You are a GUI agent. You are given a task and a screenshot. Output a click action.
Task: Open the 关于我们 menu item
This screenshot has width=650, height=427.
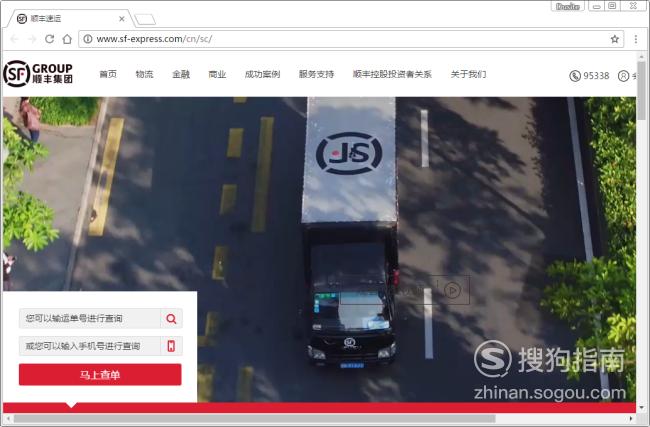[468, 74]
